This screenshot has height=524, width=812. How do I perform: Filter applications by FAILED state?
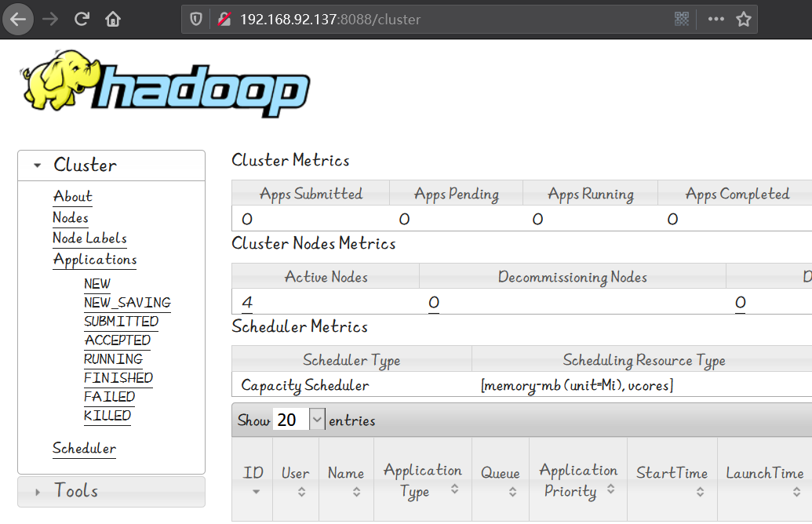110,397
